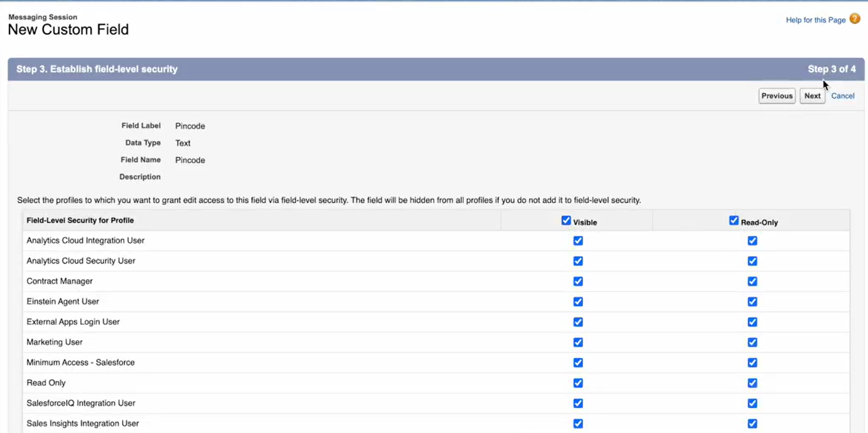Cancel the new custom field wizard
The width and height of the screenshot is (868, 433).
click(842, 96)
